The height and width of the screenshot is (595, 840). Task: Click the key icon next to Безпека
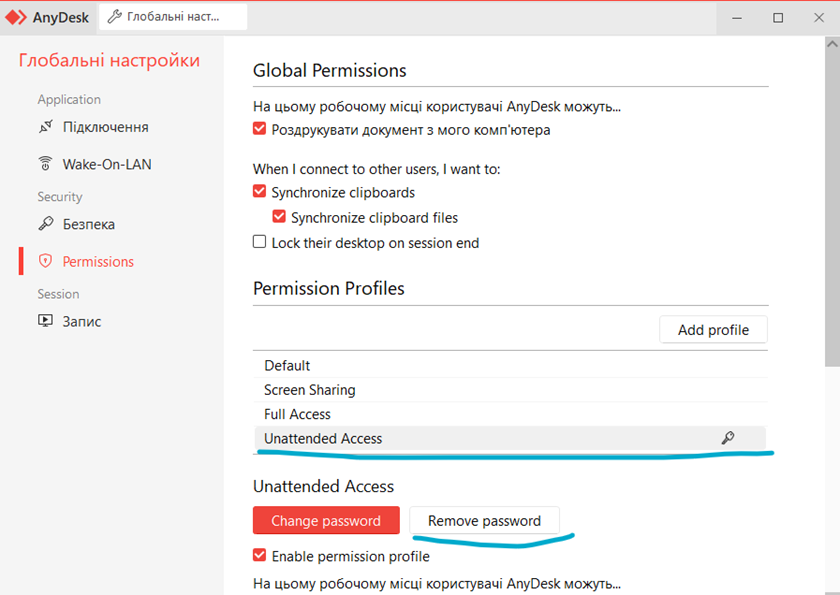45,224
